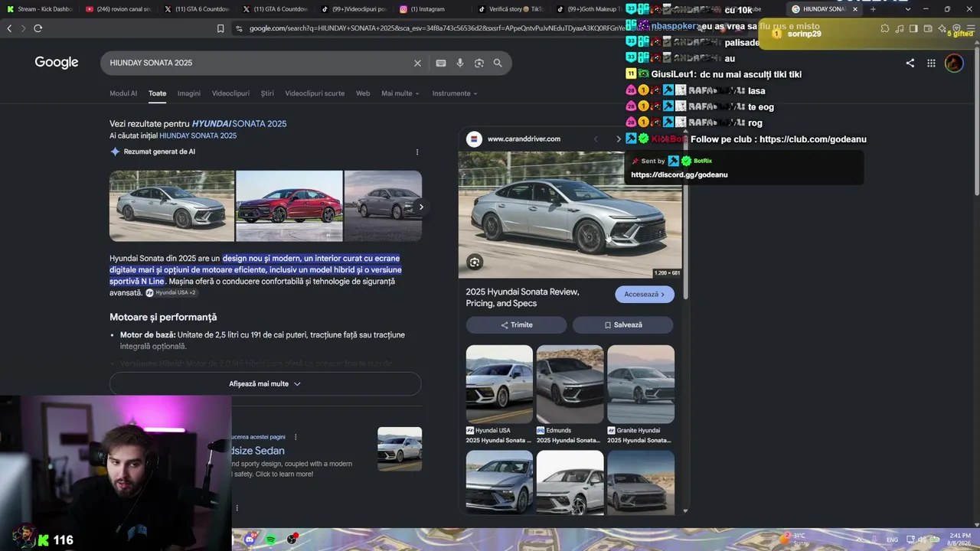Image resolution: width=980 pixels, height=551 pixels.
Task: Bookmark this page via the address bar icon
Action: tap(220, 28)
